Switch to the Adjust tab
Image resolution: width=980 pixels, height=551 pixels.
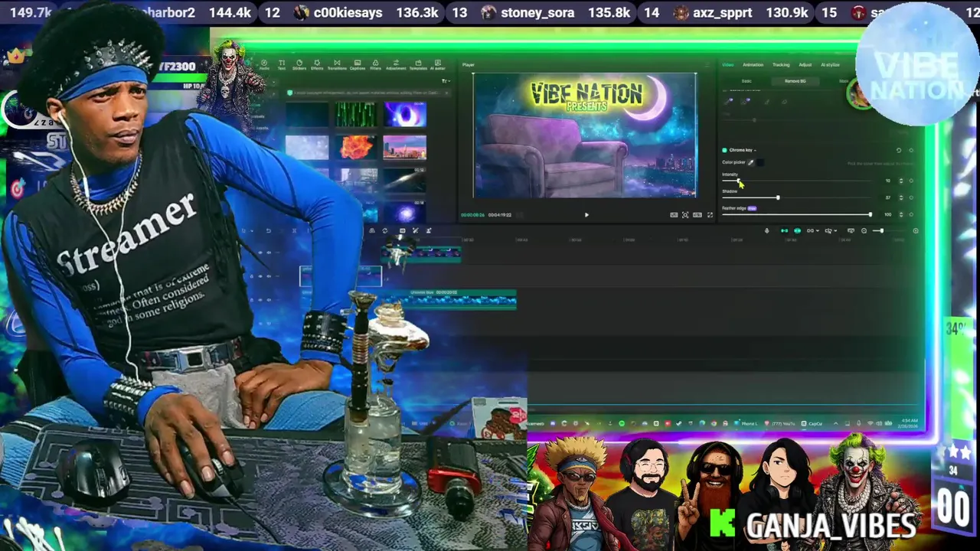coord(805,65)
